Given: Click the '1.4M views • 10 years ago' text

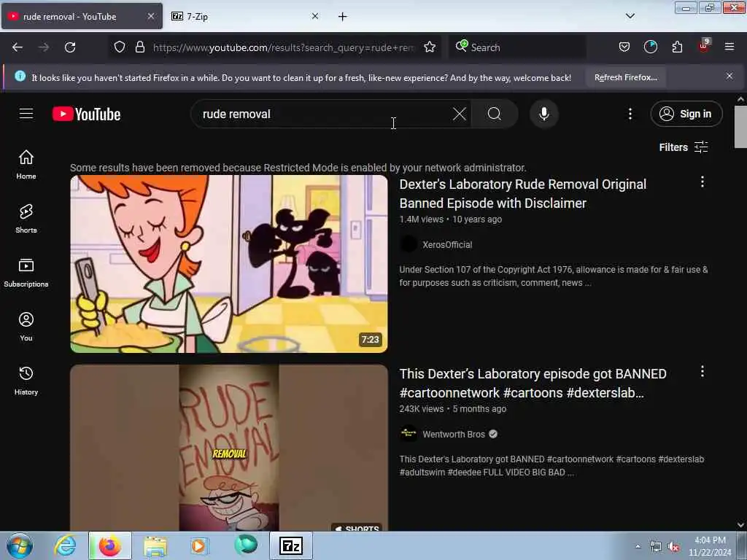Looking at the screenshot, I should [450, 219].
